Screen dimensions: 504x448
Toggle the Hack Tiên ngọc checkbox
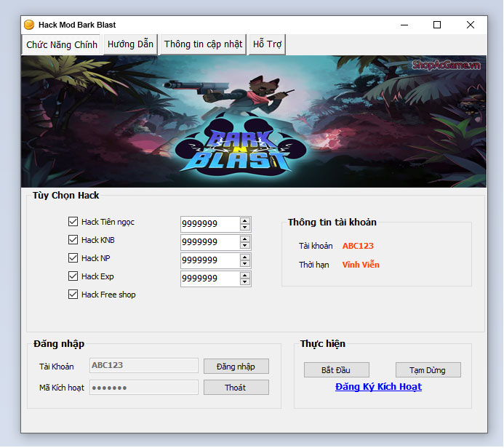click(x=73, y=221)
